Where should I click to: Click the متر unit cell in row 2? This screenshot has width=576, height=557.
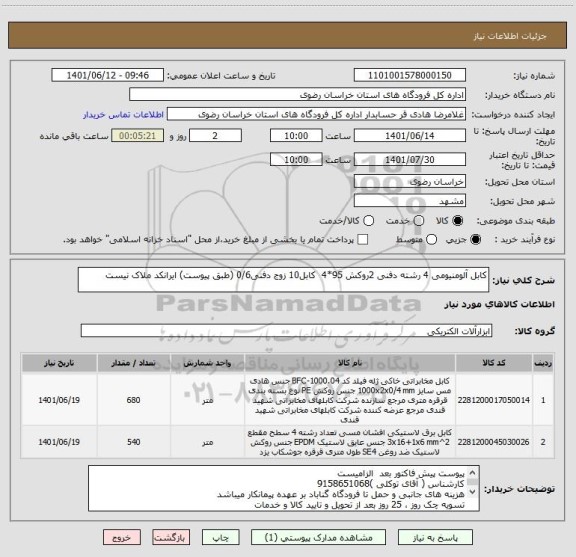[208, 442]
